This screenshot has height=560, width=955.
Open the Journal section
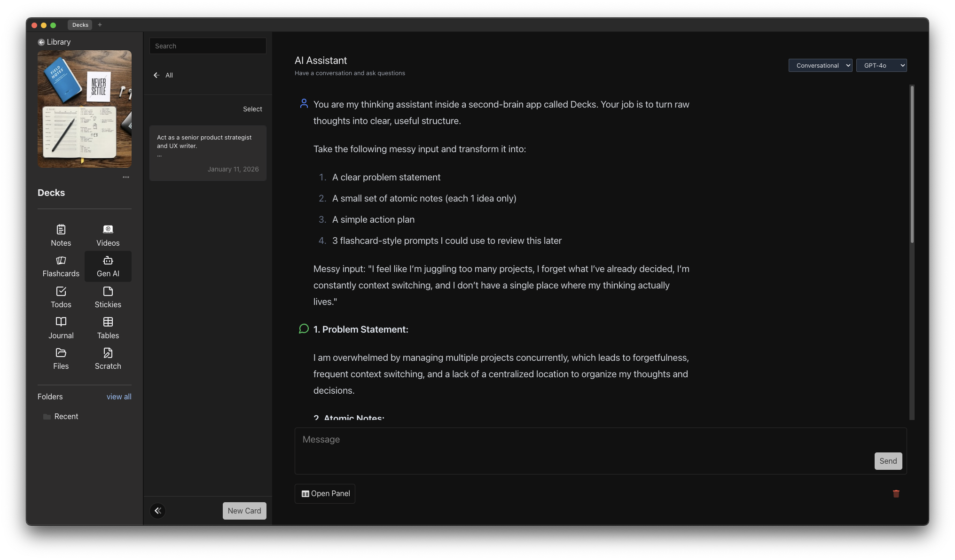(61, 328)
